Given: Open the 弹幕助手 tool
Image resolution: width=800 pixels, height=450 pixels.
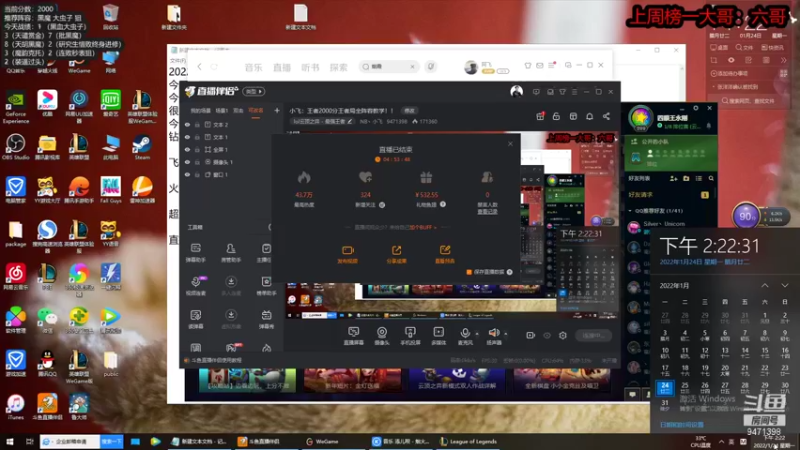Looking at the screenshot, I should 195,253.
